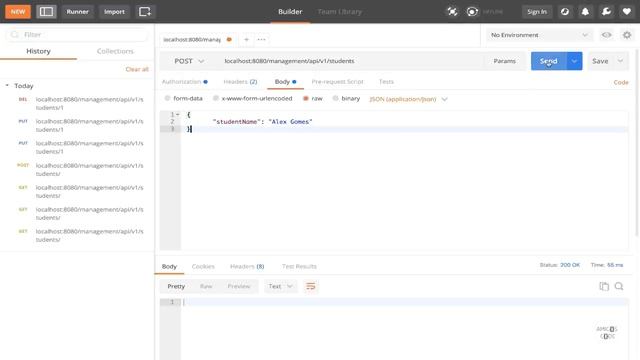Select the Pretty response view
This screenshot has width=640, height=360.
(176, 286)
